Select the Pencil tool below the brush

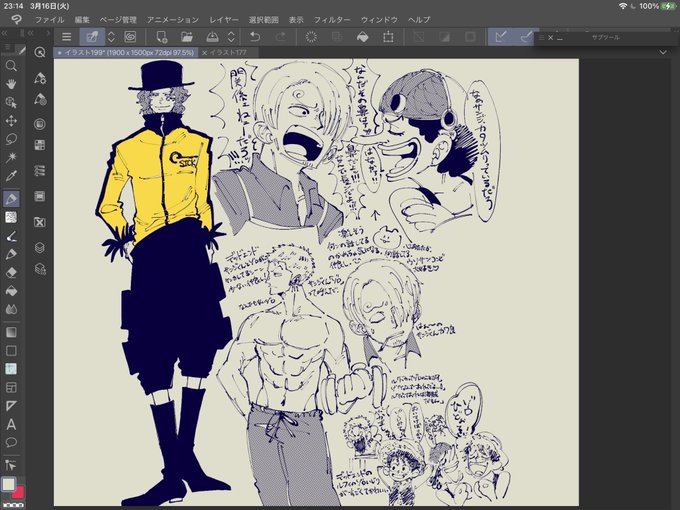[x=11, y=254]
